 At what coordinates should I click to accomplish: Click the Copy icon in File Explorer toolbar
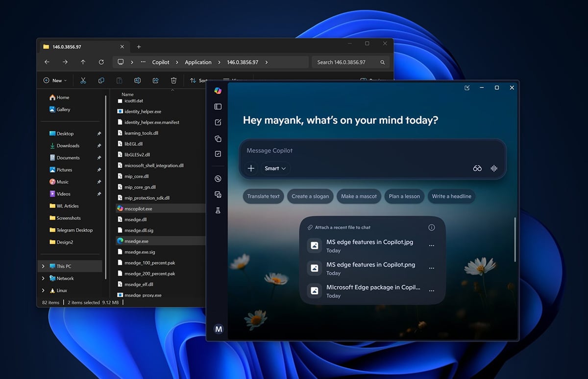point(101,80)
